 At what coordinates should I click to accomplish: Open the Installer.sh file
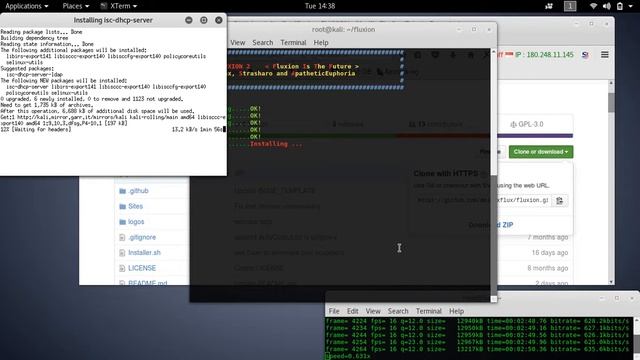pyautogui.click(x=144, y=253)
